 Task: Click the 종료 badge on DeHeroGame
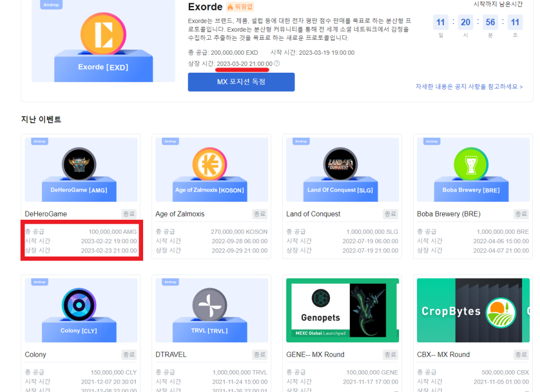[129, 214]
